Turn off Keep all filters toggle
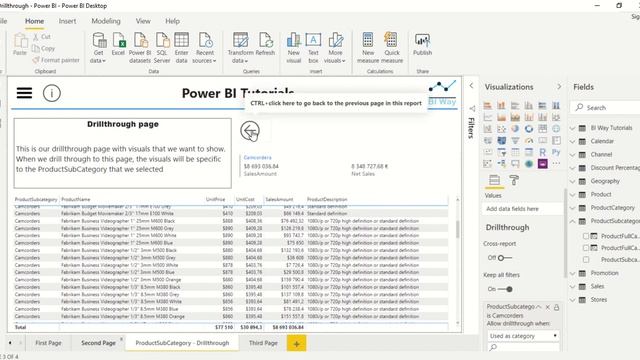The height and width of the screenshot is (360, 640). coord(505,289)
